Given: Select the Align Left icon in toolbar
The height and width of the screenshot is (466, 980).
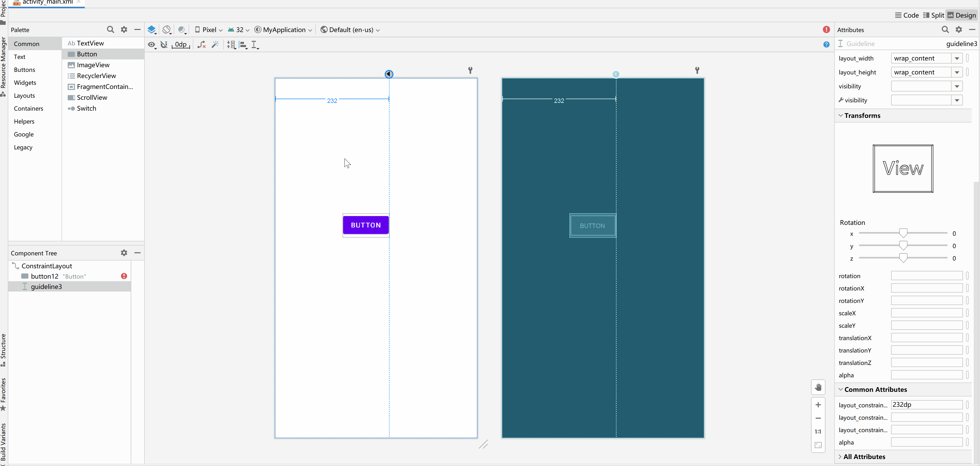Looking at the screenshot, I should [243, 44].
